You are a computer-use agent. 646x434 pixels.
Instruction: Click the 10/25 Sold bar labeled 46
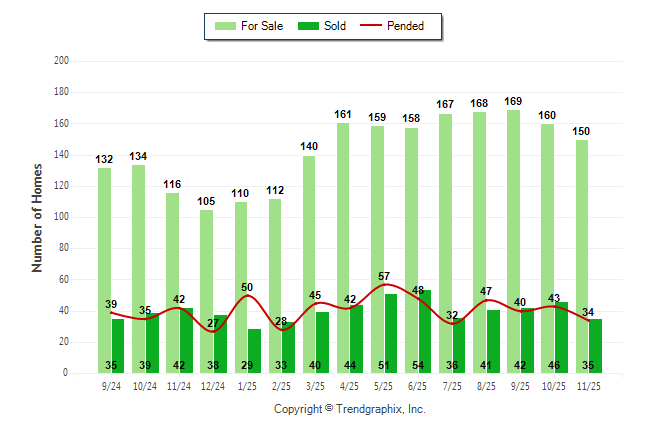point(561,340)
